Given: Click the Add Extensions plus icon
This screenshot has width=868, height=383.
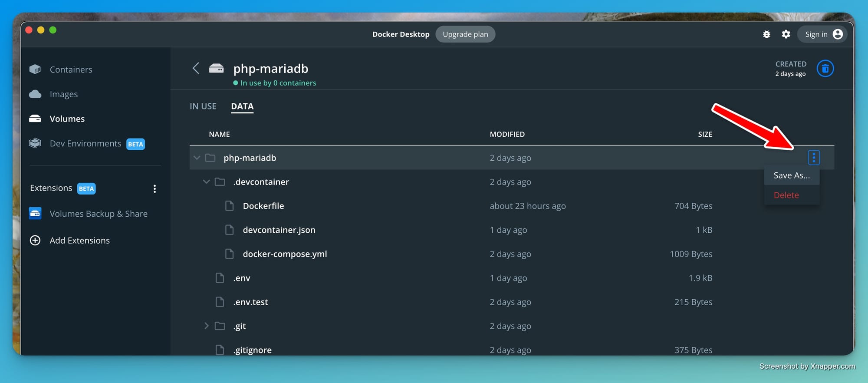Looking at the screenshot, I should point(35,240).
